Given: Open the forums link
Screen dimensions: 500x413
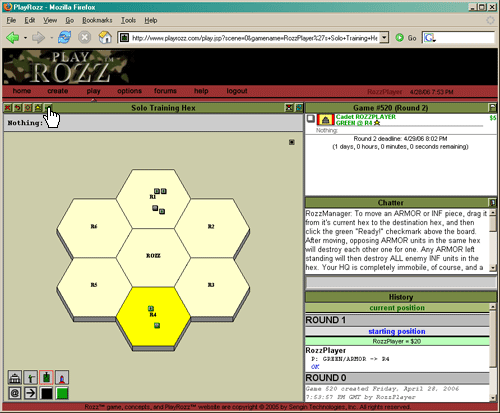Looking at the screenshot, I should 165,91.
